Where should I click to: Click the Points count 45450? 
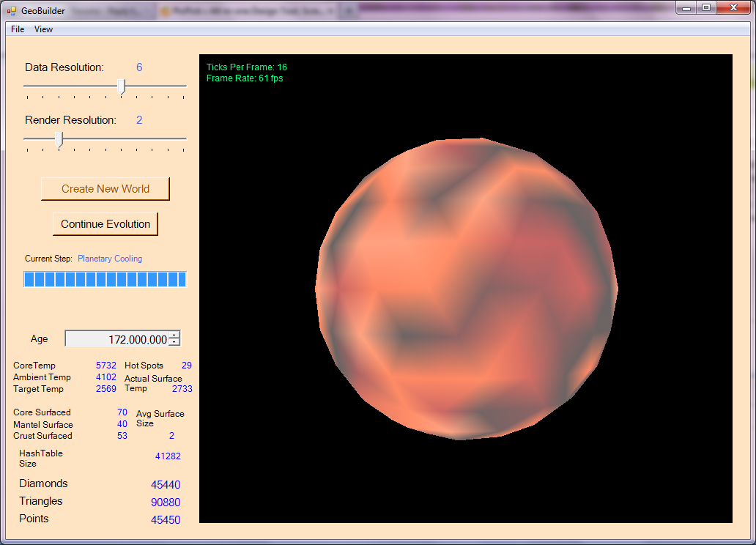pyautogui.click(x=166, y=520)
